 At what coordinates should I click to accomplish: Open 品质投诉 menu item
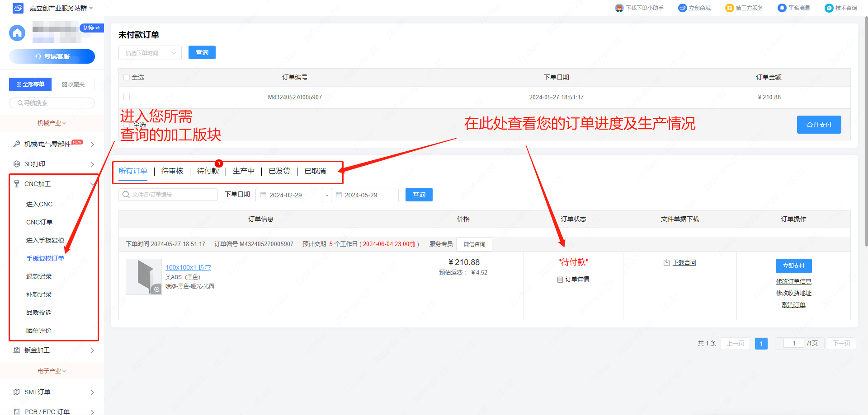tap(39, 312)
